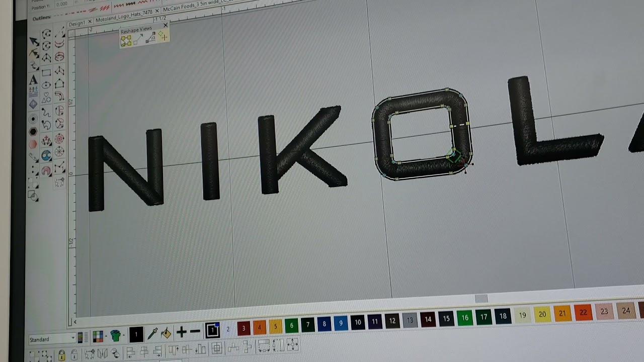Select the paint bucket color tool
Screen dimensions: 644x362
click(166, 333)
